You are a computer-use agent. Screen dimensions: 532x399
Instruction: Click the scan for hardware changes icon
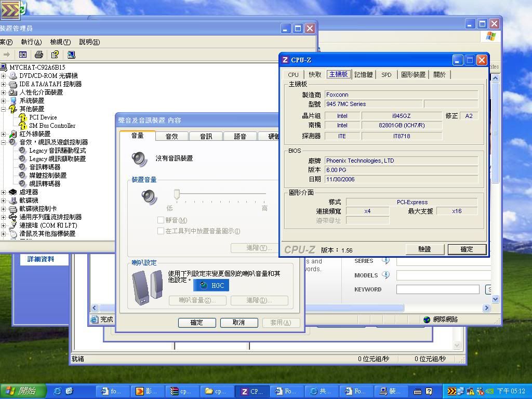71,55
